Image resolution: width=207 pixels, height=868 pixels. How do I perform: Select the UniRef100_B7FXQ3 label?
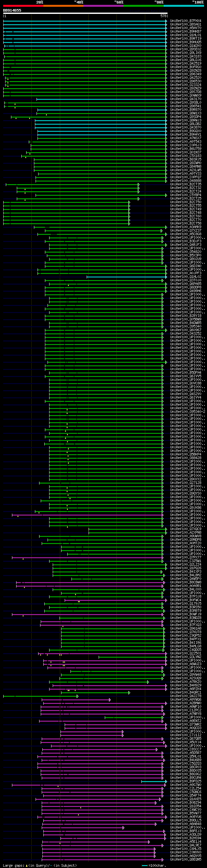[186, 625]
